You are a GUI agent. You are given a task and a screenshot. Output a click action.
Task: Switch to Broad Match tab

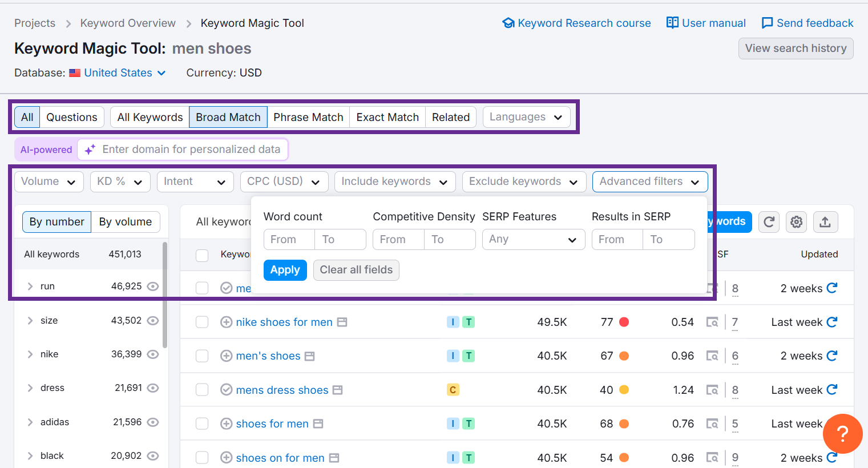coord(228,117)
